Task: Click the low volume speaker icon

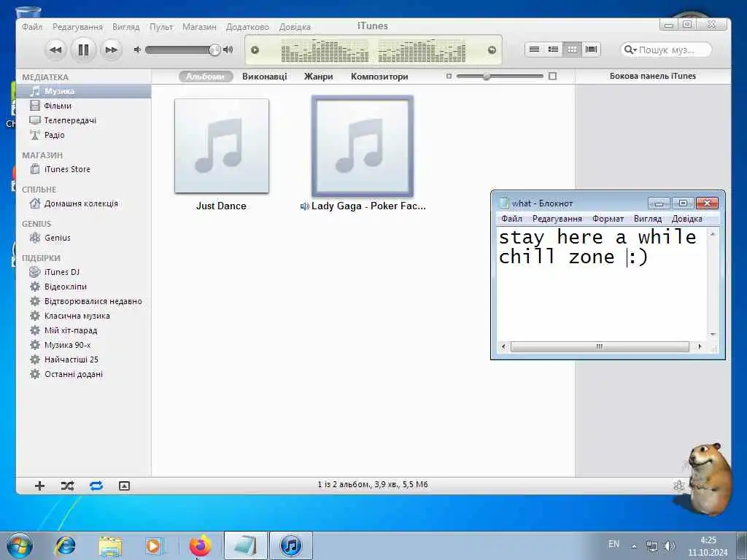Action: [137, 50]
